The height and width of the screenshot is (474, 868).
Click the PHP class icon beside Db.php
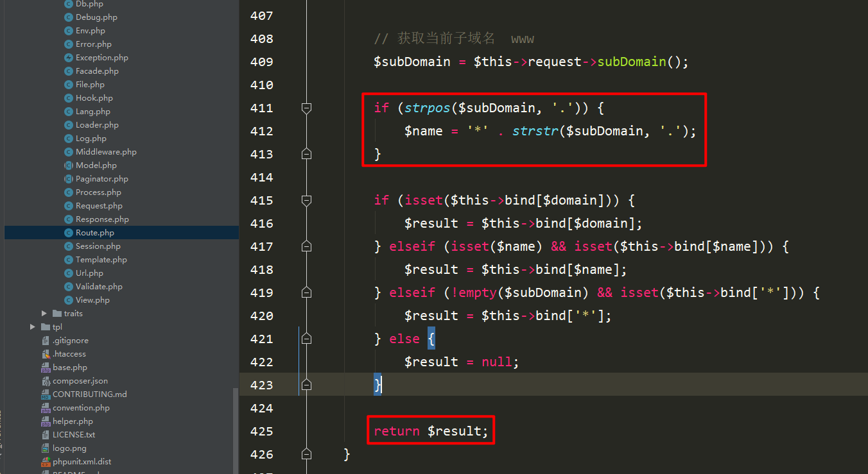point(69,4)
